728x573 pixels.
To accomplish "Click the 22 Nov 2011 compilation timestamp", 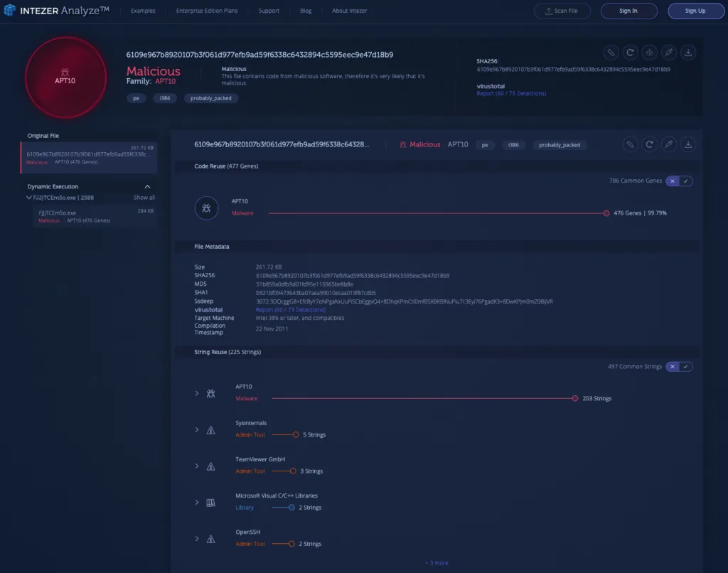I will [272, 328].
